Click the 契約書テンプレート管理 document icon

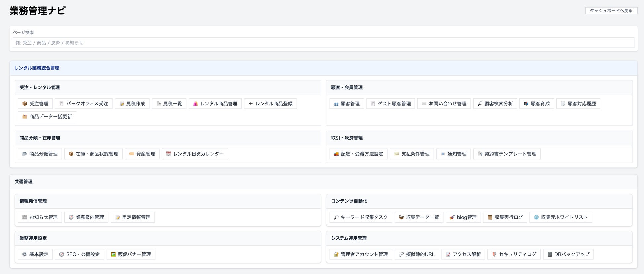(480, 154)
